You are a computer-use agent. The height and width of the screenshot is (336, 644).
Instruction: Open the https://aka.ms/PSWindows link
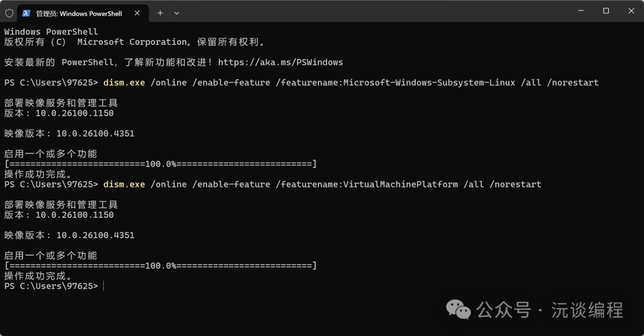[280, 62]
